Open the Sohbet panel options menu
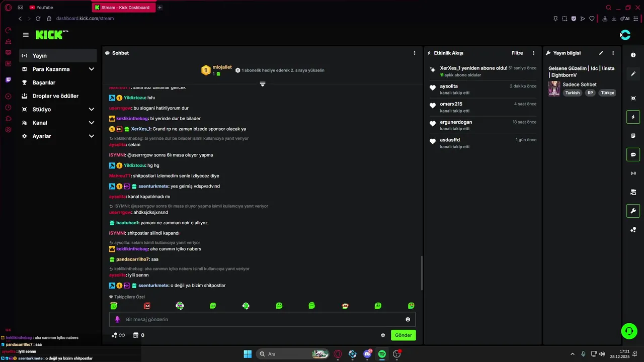The width and height of the screenshot is (644, 362). click(415, 53)
